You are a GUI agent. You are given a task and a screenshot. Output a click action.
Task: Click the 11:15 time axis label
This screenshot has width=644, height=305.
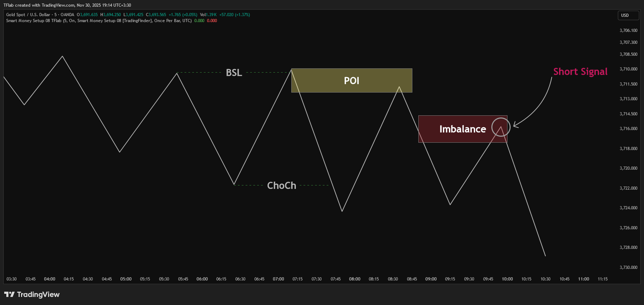coord(603,279)
